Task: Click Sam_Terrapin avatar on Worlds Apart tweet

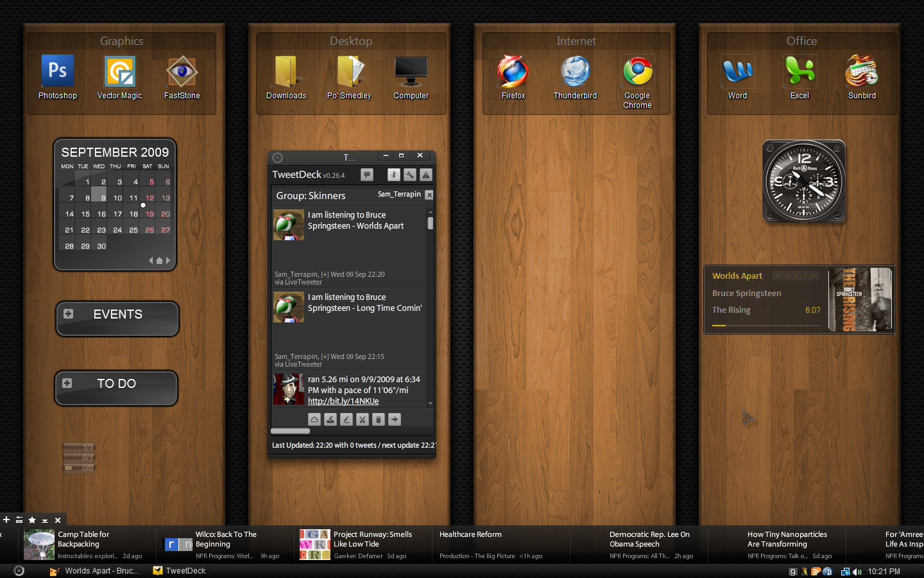Action: (x=289, y=225)
